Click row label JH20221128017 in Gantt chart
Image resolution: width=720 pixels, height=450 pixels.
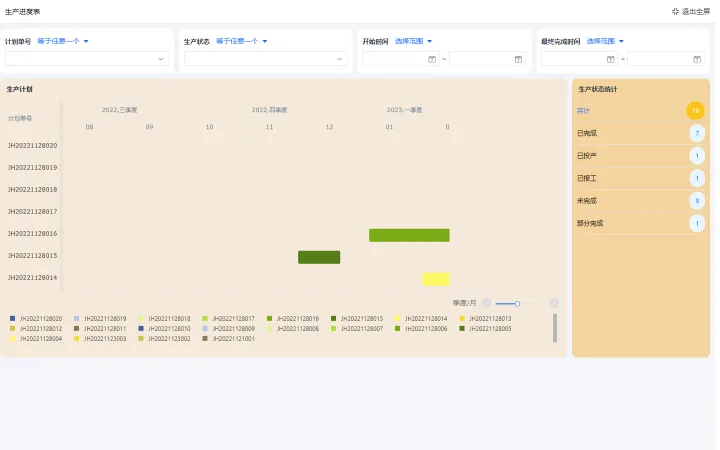(x=33, y=212)
